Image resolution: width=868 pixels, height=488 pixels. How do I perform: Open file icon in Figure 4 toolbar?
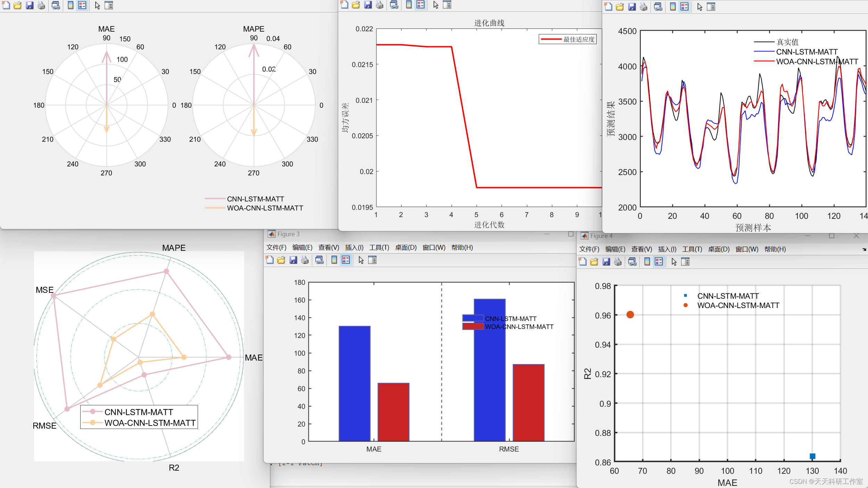tap(594, 262)
